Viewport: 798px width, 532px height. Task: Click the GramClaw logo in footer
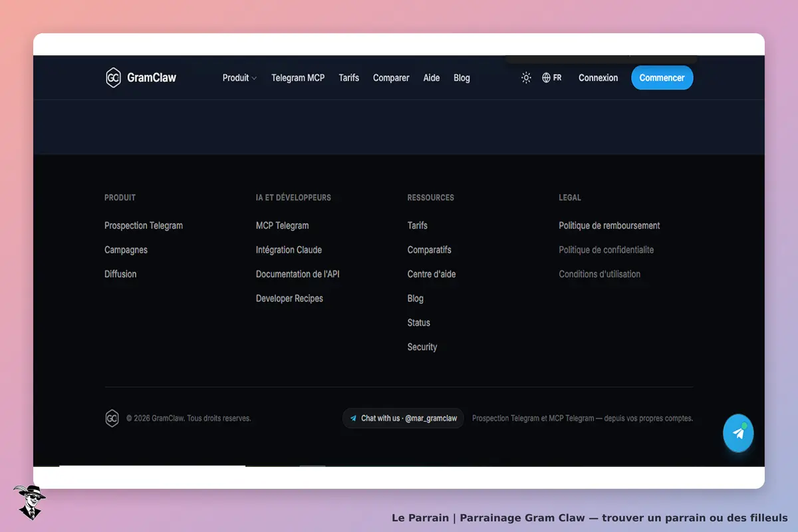[112, 418]
